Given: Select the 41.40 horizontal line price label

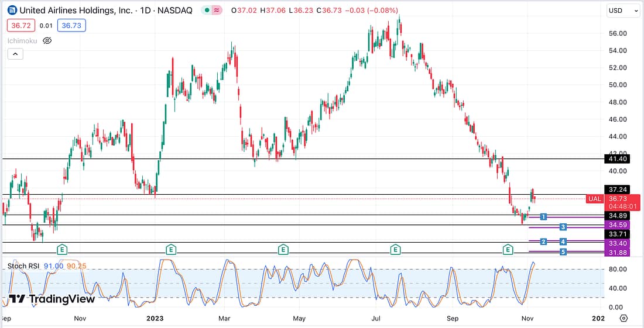Looking at the screenshot, I should 618,158.
